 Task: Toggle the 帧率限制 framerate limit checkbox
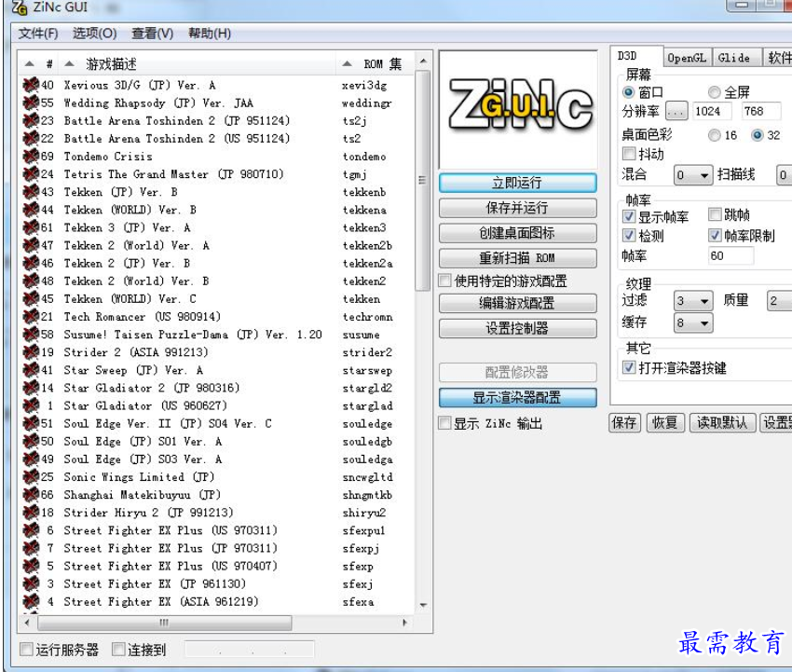715,235
